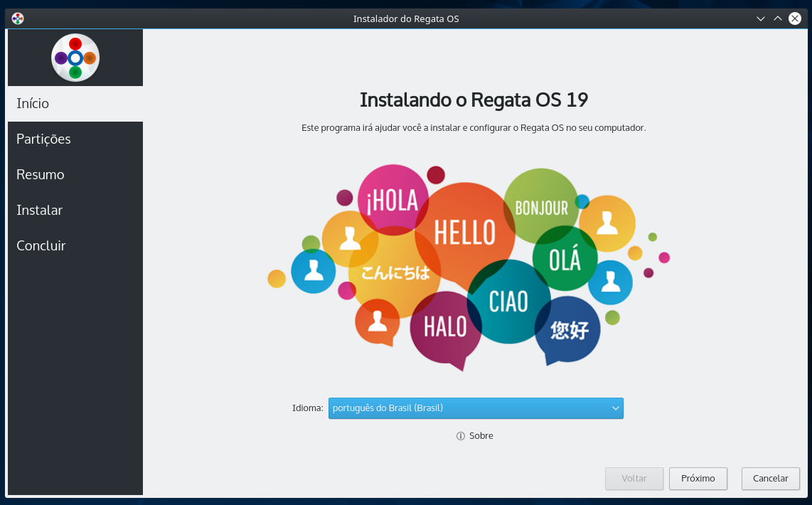Click the OLÁ speech bubble

(566, 260)
